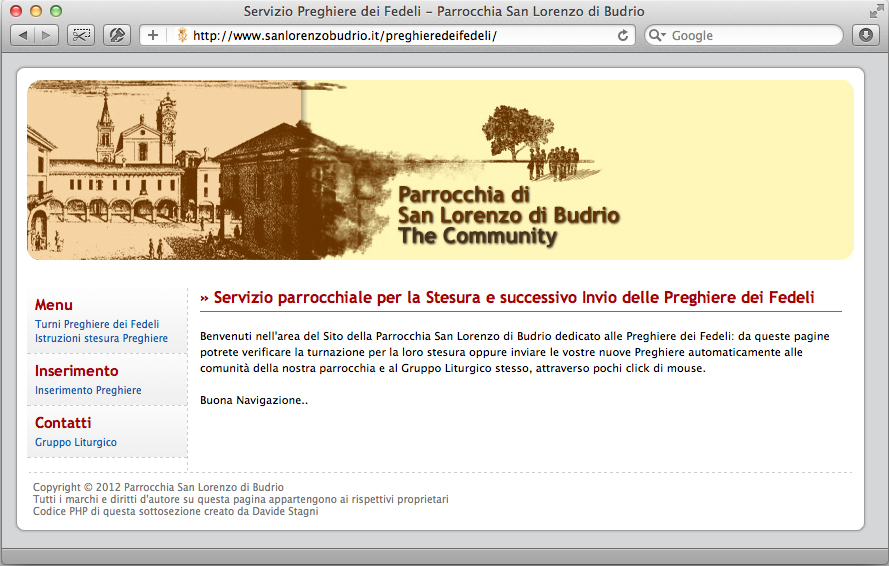This screenshot has width=889, height=566.
Task: Zoom the window with the green button
Action: (x=56, y=11)
